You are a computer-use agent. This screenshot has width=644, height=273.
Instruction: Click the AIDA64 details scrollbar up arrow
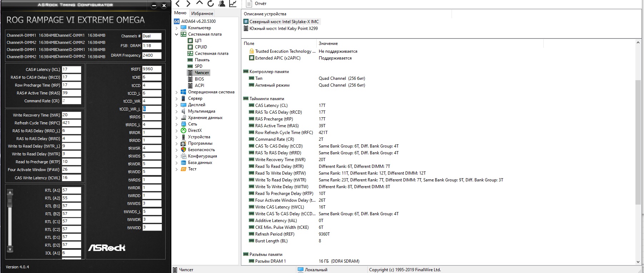click(x=638, y=42)
